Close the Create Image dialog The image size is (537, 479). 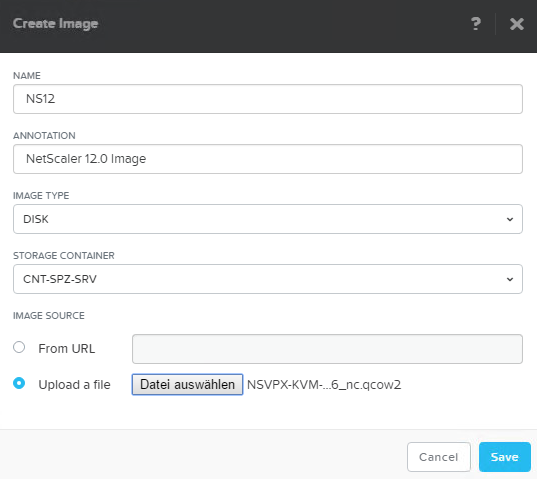516,24
